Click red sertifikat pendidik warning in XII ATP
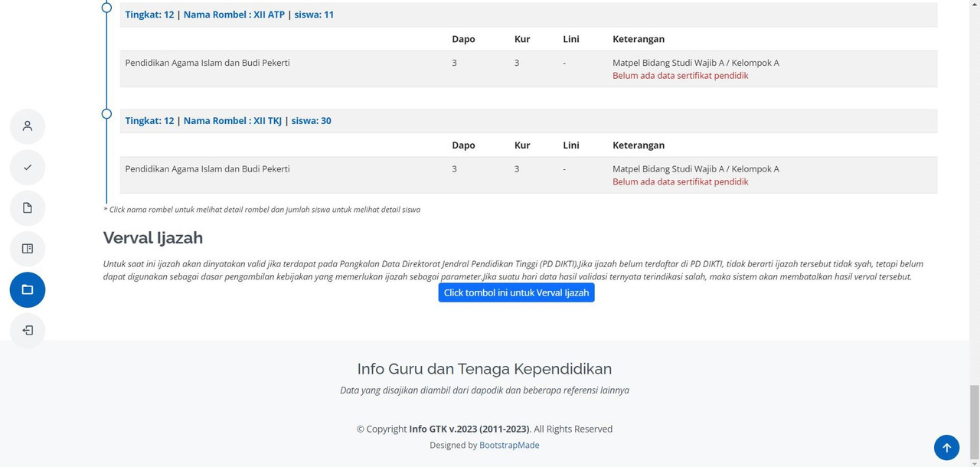The image size is (980, 467). pos(681,76)
